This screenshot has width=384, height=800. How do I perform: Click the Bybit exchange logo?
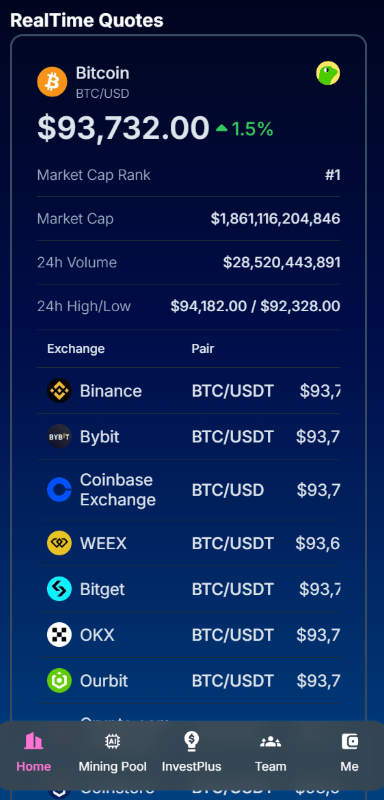(59, 437)
